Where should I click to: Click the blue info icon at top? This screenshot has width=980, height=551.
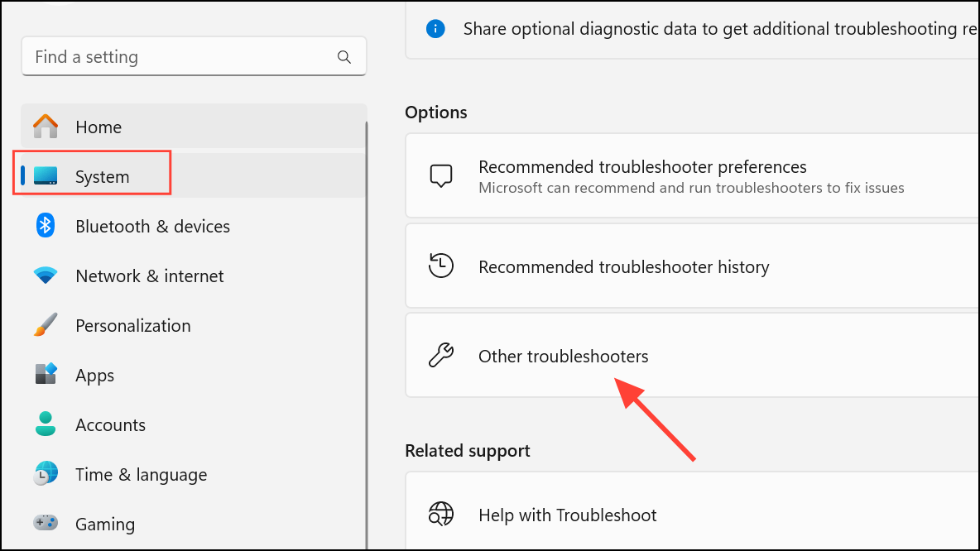coord(435,28)
